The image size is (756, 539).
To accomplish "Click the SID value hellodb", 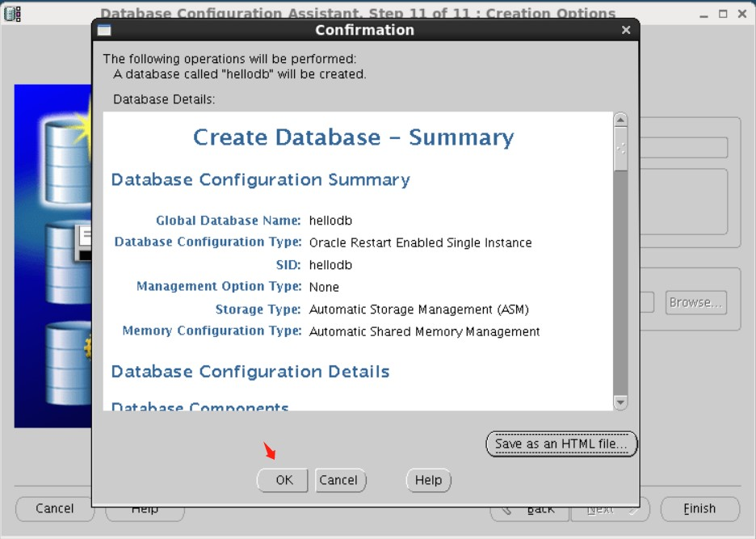I will [331, 265].
